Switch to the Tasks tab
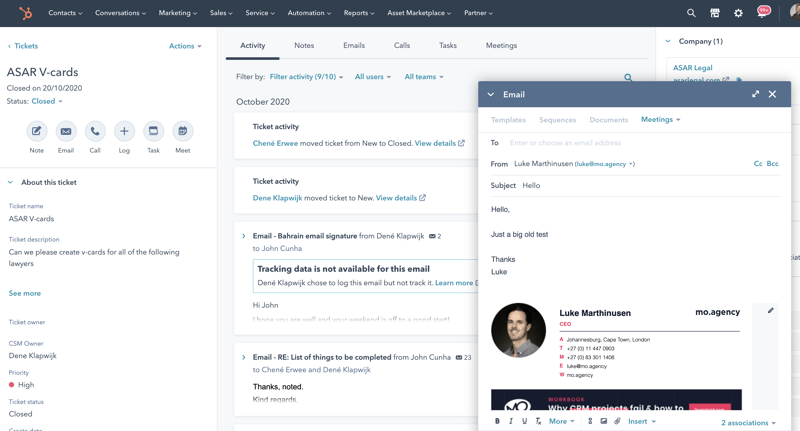 (x=448, y=45)
